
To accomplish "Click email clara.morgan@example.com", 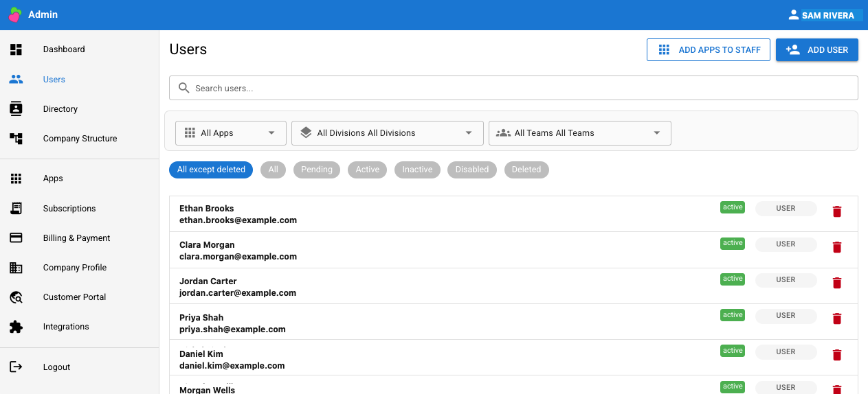I will (238, 257).
